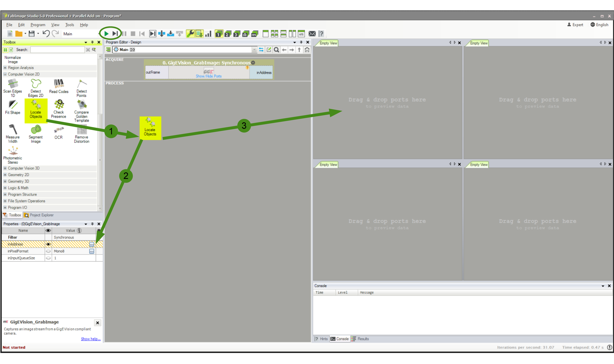Select the Read Codes tool

pyautogui.click(x=59, y=86)
